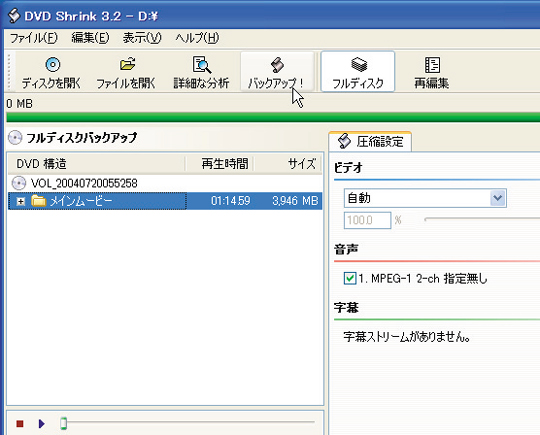Click the preview seek slider handle
This screenshot has width=540, height=435.
click(63, 423)
